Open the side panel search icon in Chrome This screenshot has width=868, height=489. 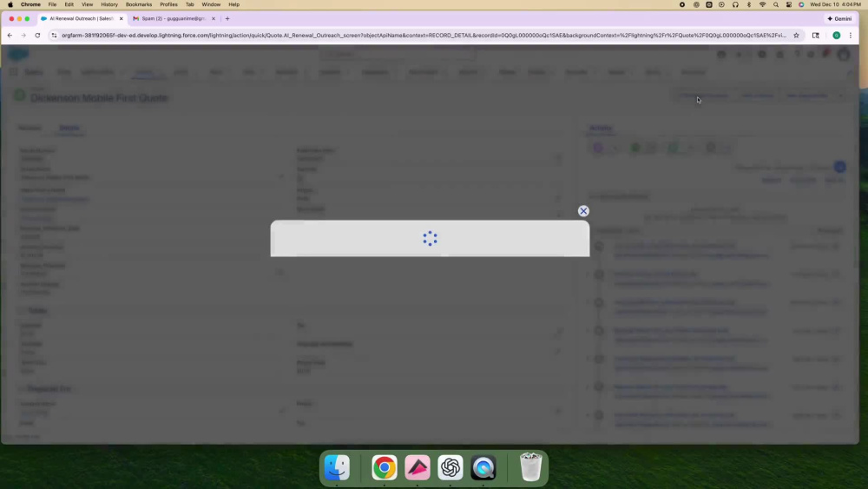(815, 35)
